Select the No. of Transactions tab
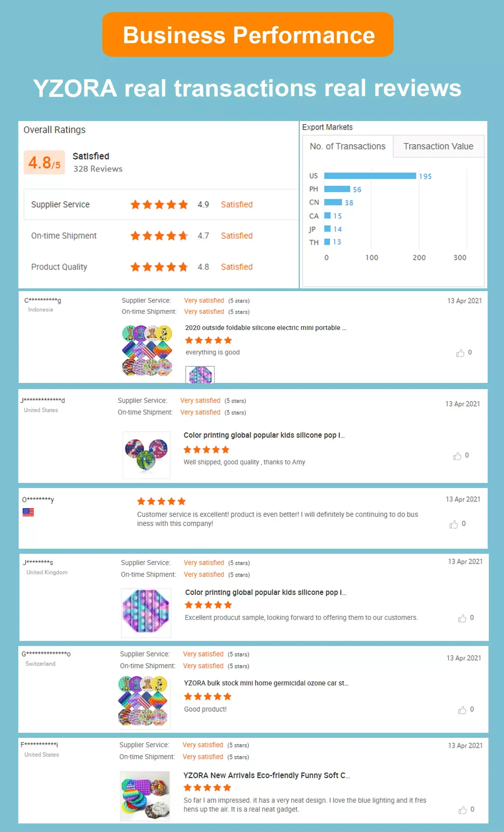This screenshot has height=832, width=504. pos(348,146)
